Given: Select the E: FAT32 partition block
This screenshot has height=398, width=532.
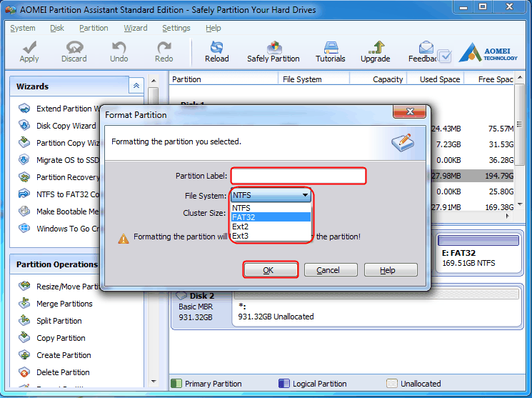Looking at the screenshot, I should click(x=478, y=253).
